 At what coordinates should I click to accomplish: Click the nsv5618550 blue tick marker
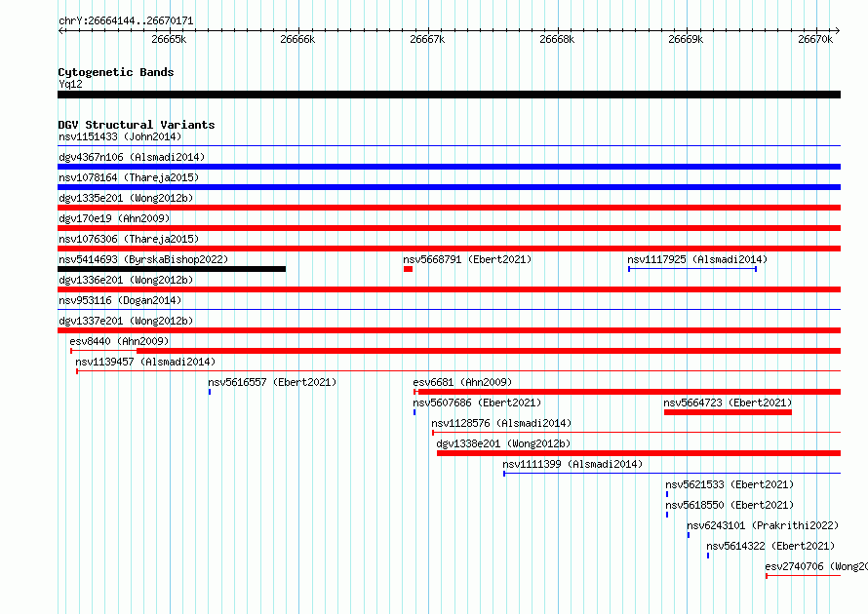667,515
